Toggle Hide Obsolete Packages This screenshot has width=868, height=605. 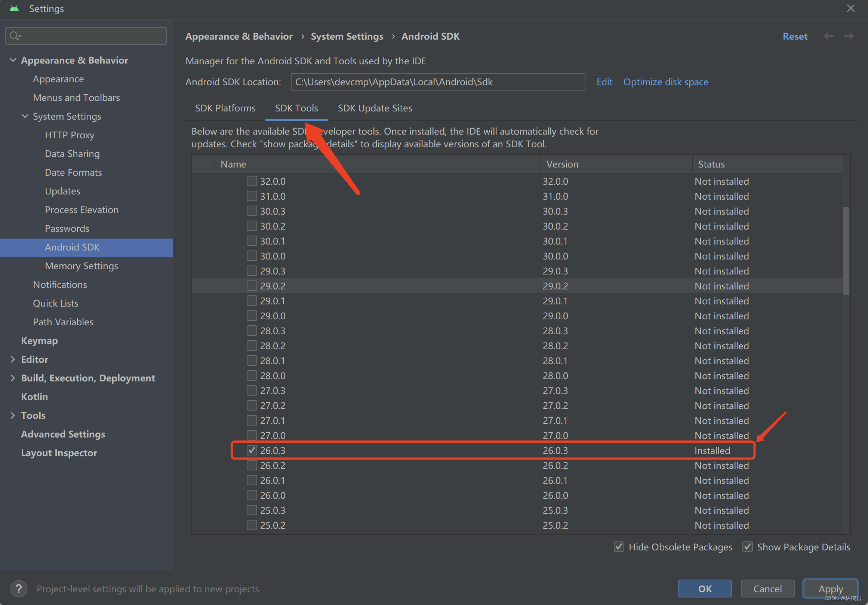pyautogui.click(x=619, y=547)
